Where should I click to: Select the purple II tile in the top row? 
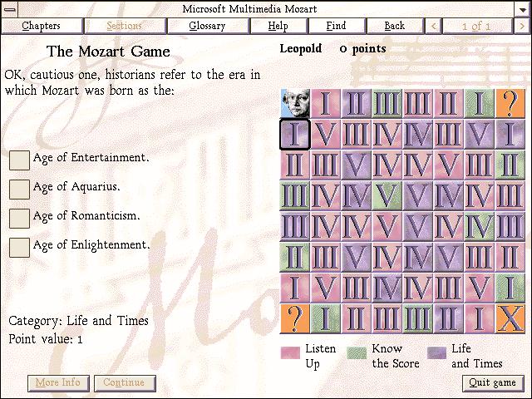coord(357,103)
